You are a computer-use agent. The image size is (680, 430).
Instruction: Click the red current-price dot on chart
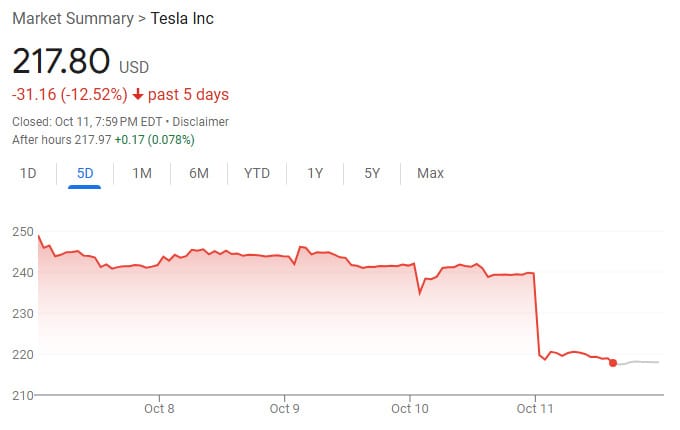(x=613, y=362)
